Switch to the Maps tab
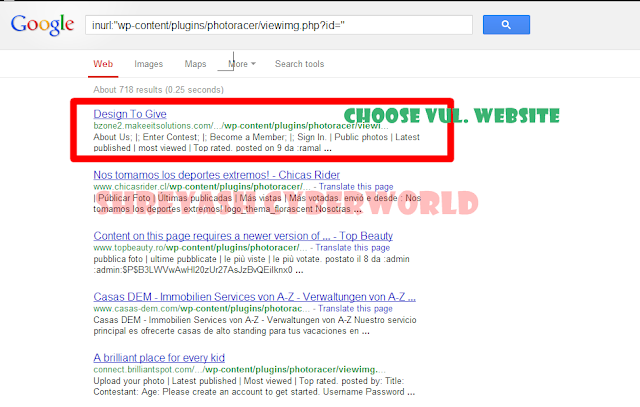The width and height of the screenshot is (640, 407). (x=195, y=64)
